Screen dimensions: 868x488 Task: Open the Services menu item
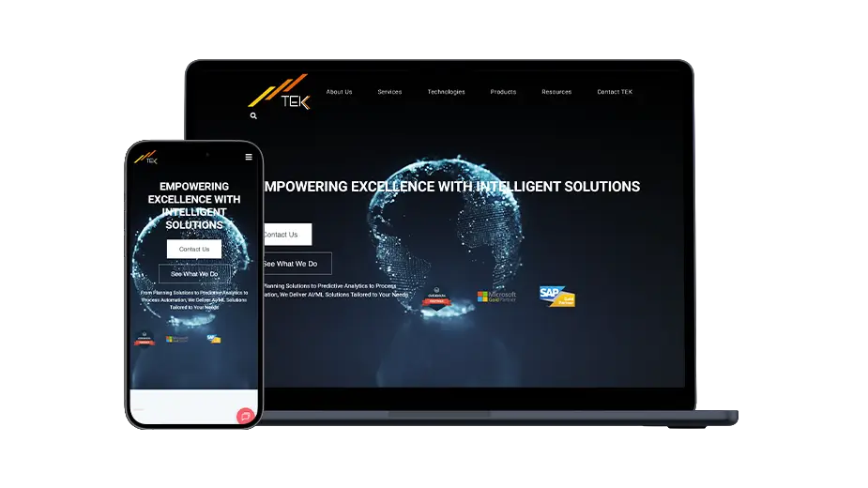click(389, 92)
